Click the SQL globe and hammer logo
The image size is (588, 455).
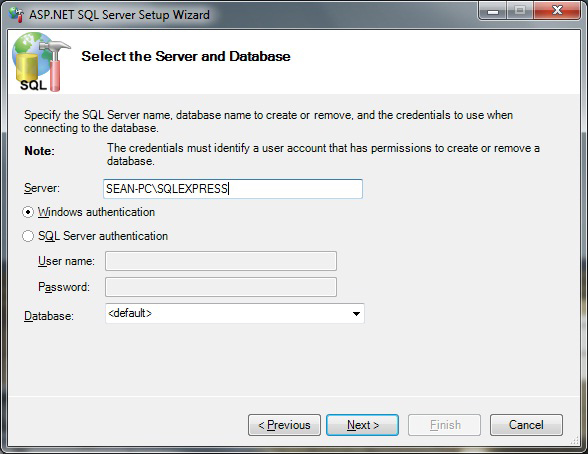[40, 62]
